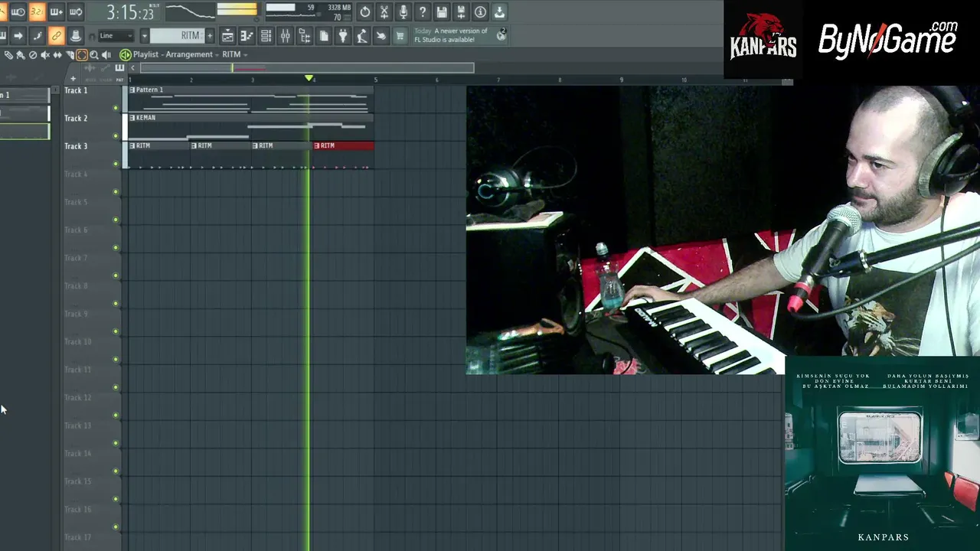980x551 pixels.
Task: Click the microphone recording icon
Action: (403, 12)
